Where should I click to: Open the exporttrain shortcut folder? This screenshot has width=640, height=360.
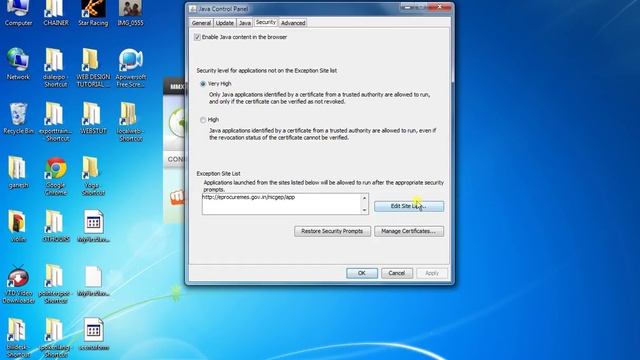click(x=56, y=122)
